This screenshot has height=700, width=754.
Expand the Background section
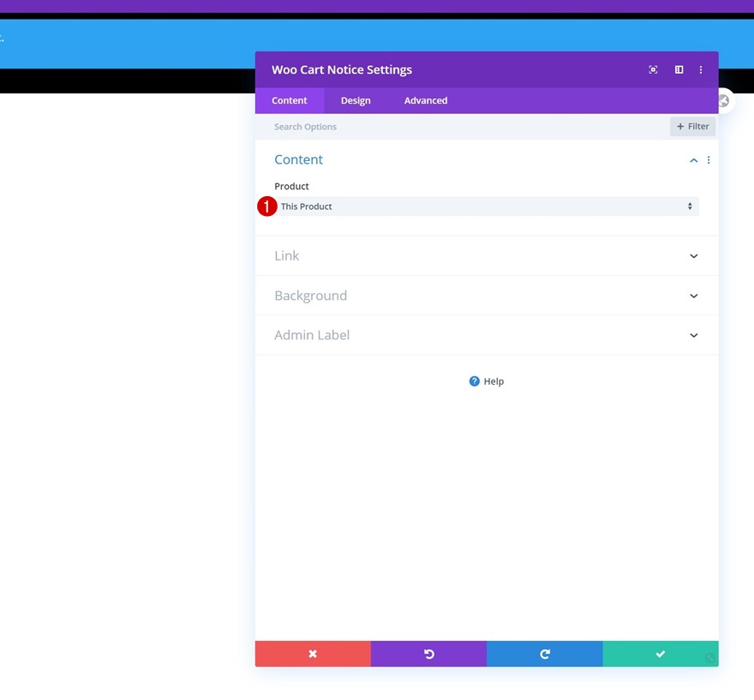click(x=487, y=296)
